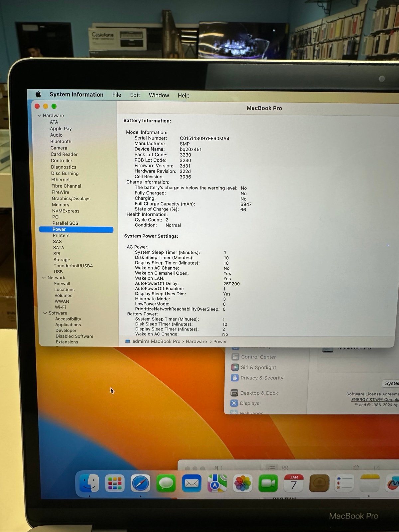Select Graphics/Displays in the sidebar
The height and width of the screenshot is (532, 399).
(x=71, y=199)
